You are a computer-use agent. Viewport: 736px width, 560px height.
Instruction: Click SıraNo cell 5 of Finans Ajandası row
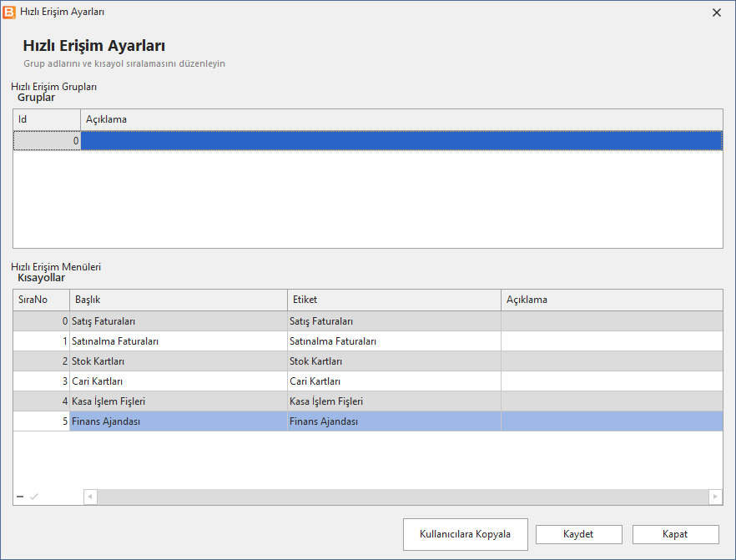point(42,421)
